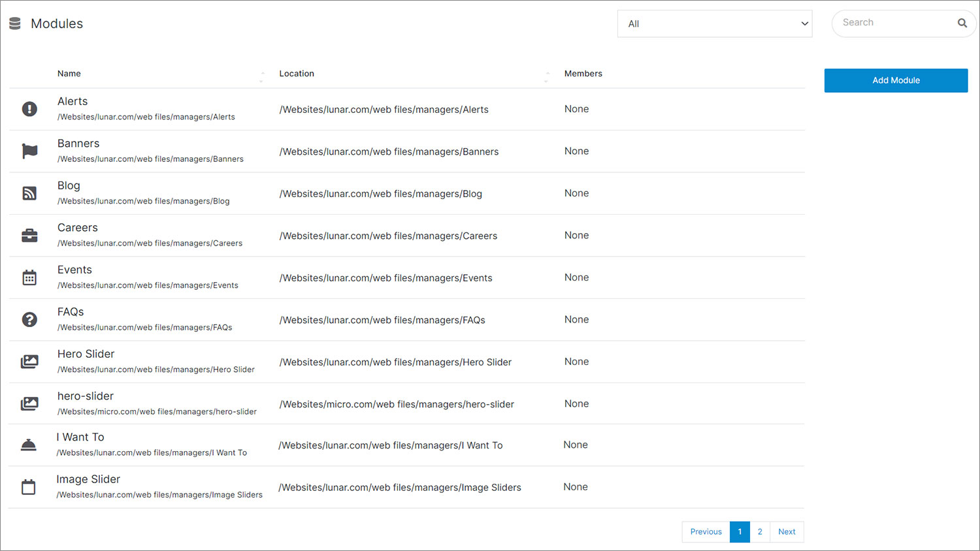Image resolution: width=980 pixels, height=551 pixels.
Task: Open the lowercase hero-slider module name
Action: (86, 396)
